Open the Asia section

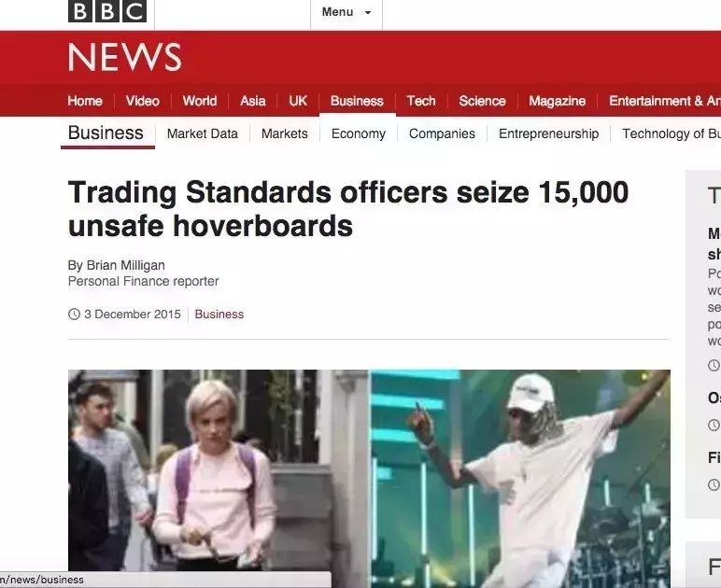tap(253, 101)
